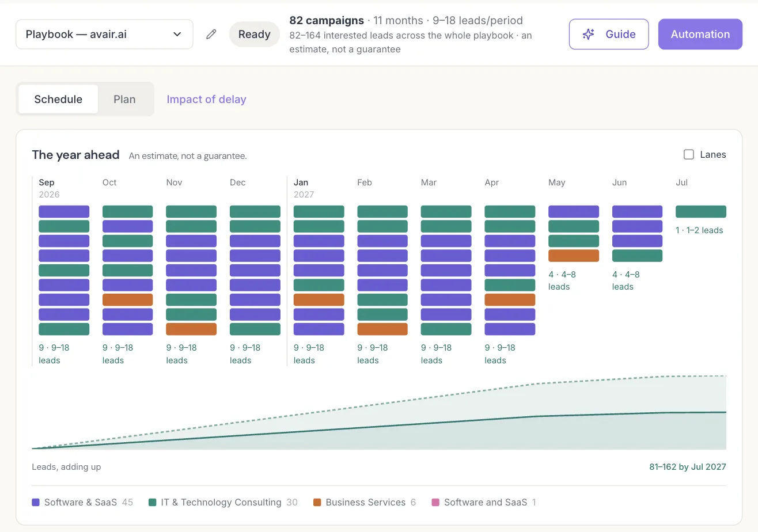Click the Ready status badge

click(x=255, y=35)
